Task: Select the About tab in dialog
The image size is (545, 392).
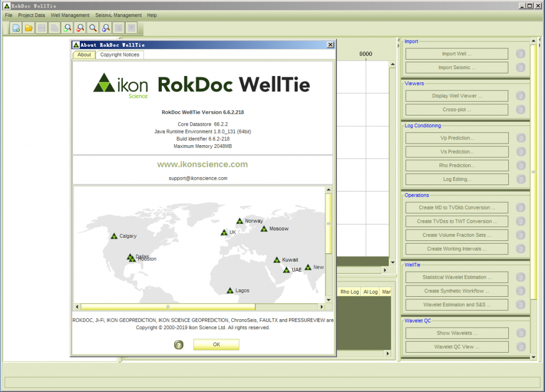Action: [84, 55]
